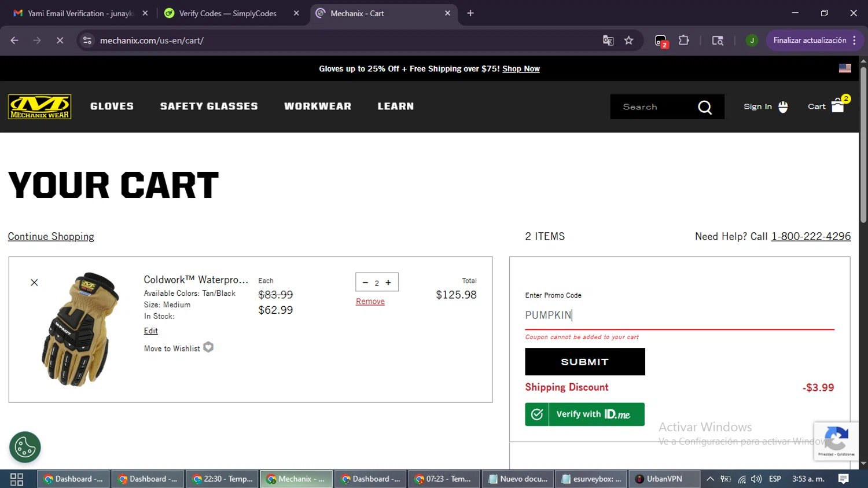Open the SAFETY GLASSES menu
This screenshot has width=868, height=488.
[x=209, y=107]
